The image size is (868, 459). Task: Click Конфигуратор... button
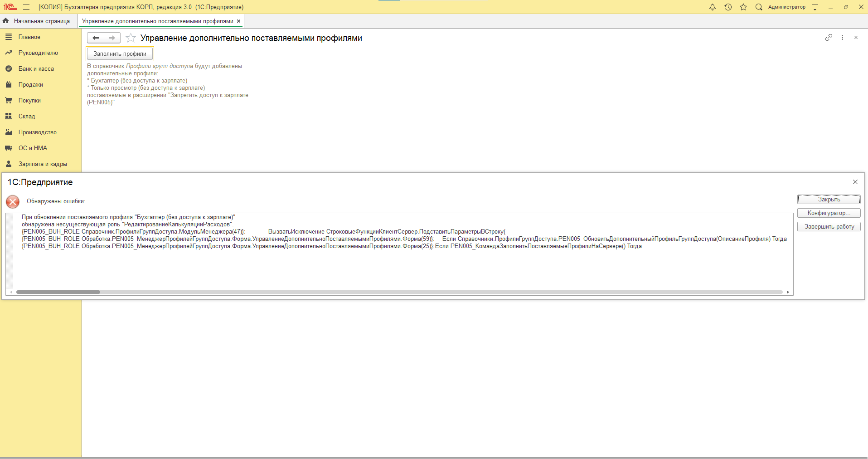[x=829, y=213]
